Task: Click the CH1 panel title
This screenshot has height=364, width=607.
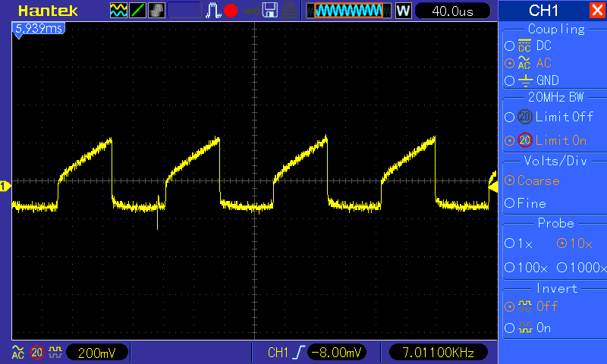Action: [x=543, y=11]
